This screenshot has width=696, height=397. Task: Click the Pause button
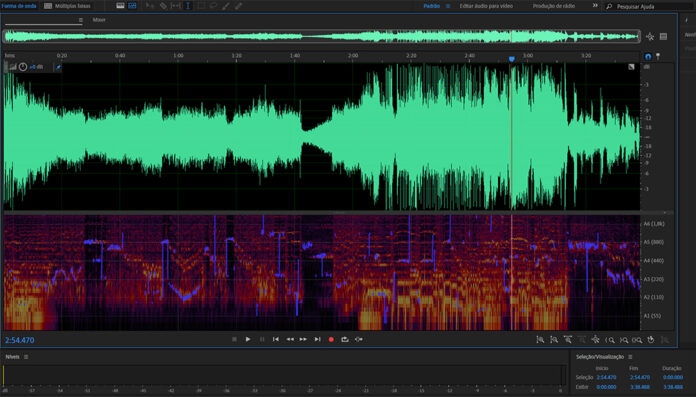[x=262, y=339]
